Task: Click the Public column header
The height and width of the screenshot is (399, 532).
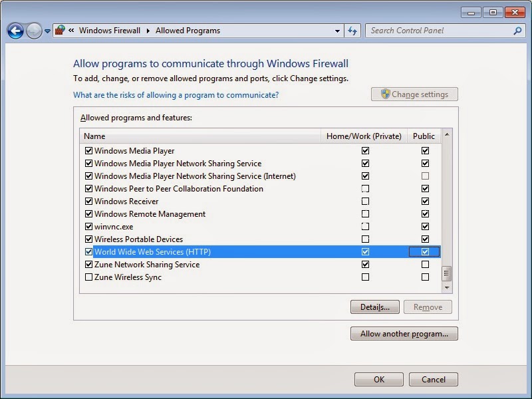Action: pyautogui.click(x=424, y=136)
